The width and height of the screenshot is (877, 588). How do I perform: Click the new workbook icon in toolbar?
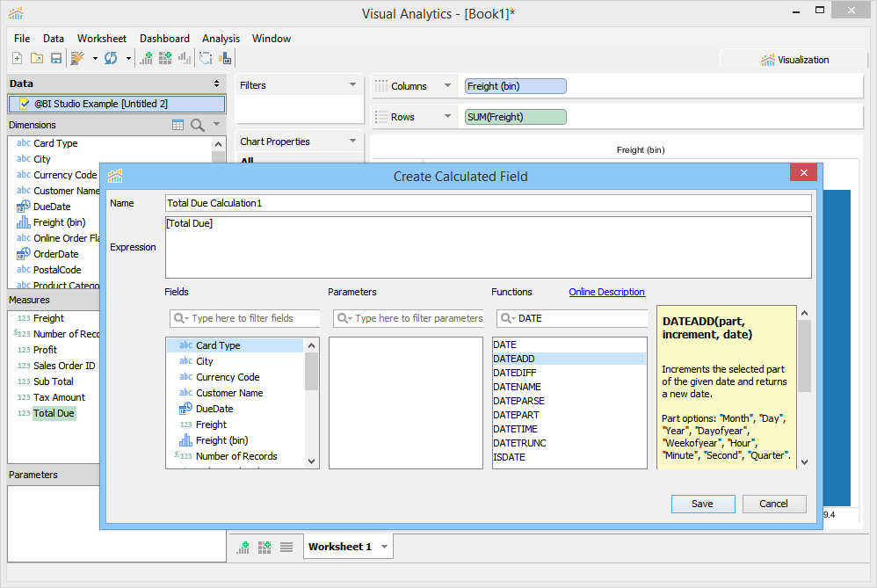(x=17, y=59)
